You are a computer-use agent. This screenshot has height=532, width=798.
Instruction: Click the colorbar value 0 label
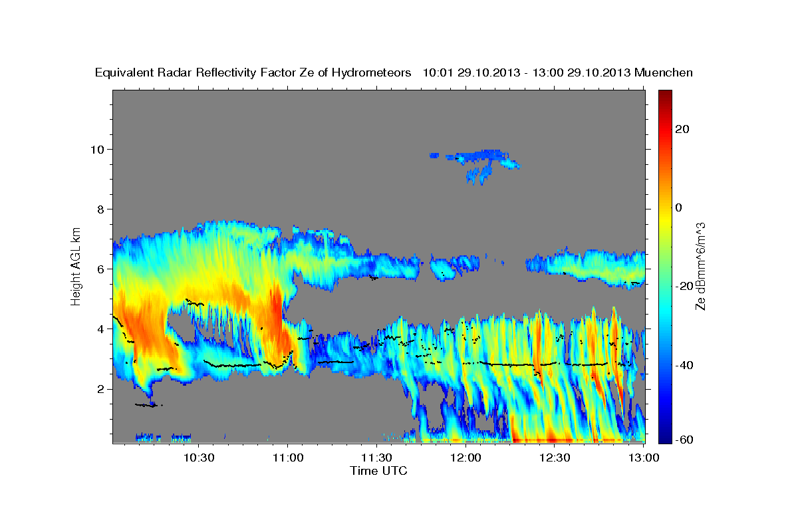tap(678, 207)
